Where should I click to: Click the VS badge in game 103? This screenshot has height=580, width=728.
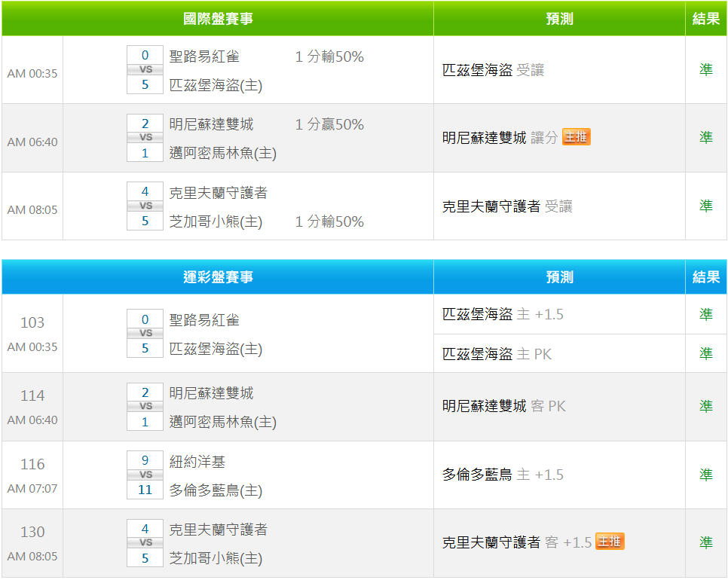[145, 333]
